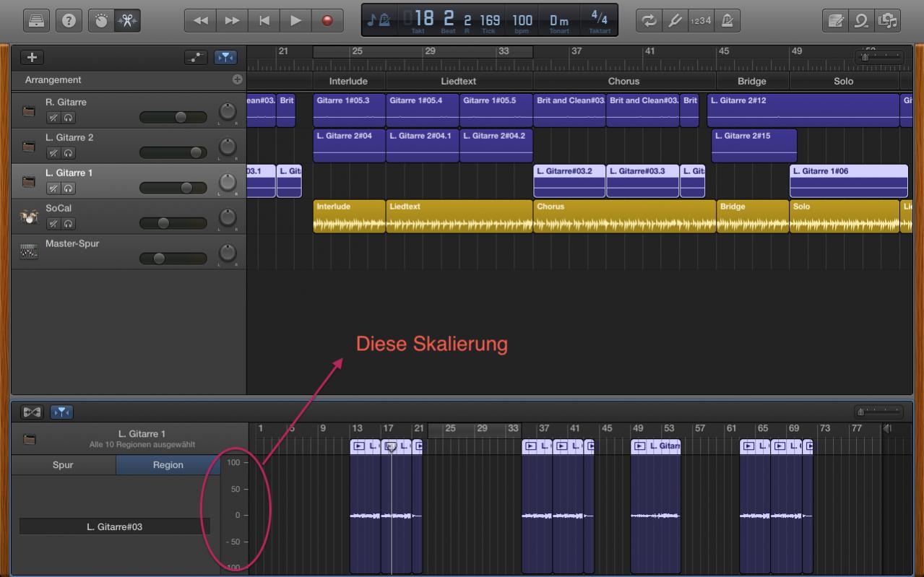Toggle the 1234 count-in button

700,21
